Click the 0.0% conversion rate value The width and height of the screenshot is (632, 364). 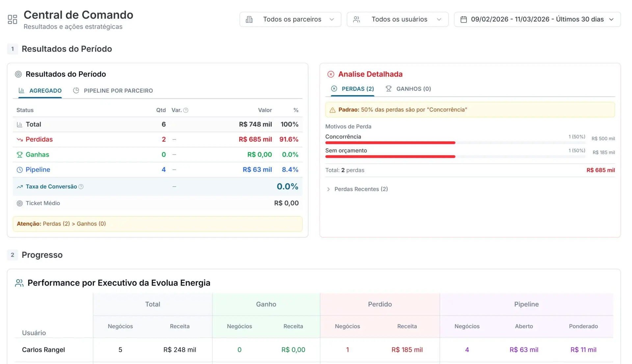coord(287,187)
